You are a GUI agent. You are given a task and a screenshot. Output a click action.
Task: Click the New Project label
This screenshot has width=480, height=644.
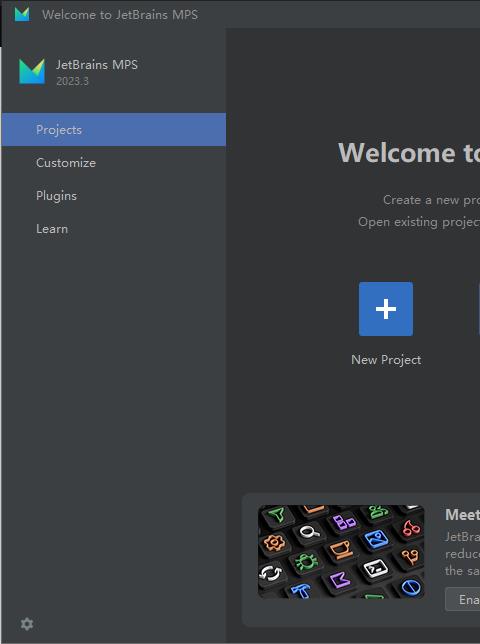(x=386, y=360)
